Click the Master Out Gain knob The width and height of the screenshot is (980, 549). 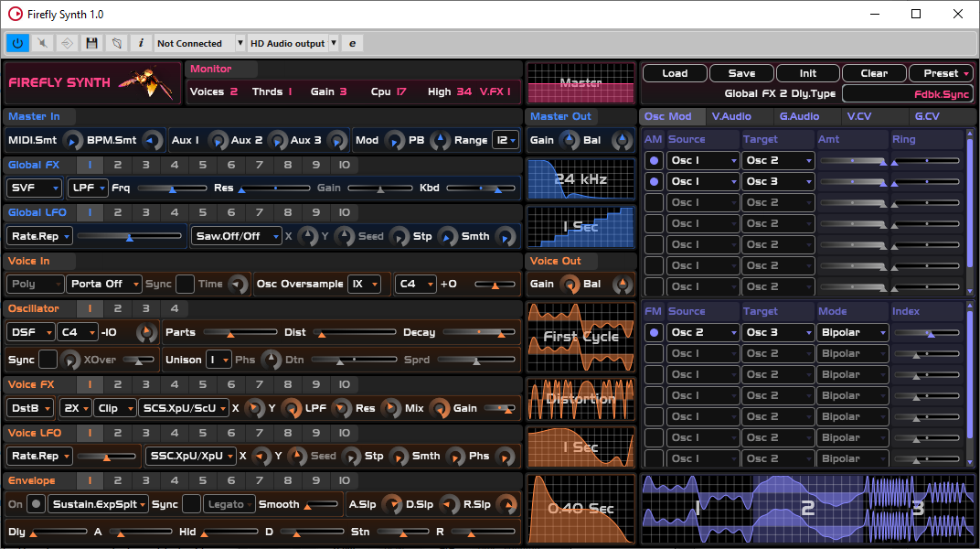(x=570, y=141)
